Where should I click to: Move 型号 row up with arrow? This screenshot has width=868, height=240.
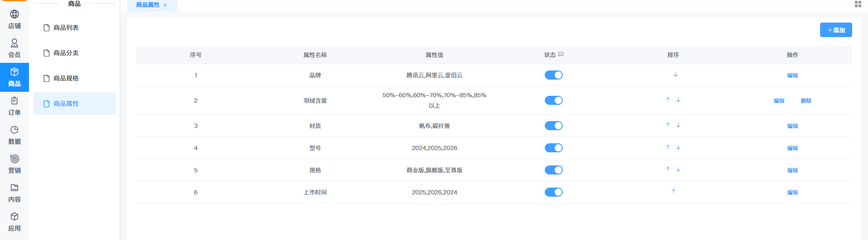[668, 147]
